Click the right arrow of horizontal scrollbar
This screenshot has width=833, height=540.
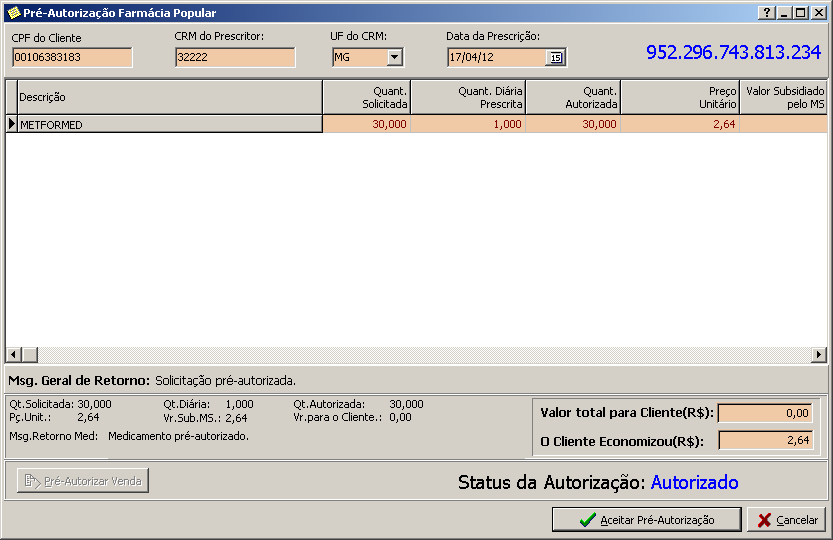tap(819, 355)
